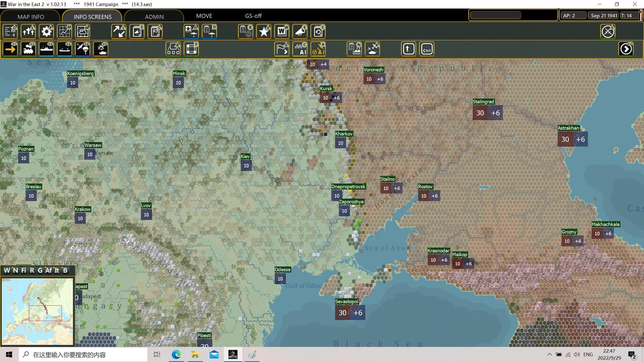Open the Losses screen with crosses icon
644x362 pixels.
point(28,32)
